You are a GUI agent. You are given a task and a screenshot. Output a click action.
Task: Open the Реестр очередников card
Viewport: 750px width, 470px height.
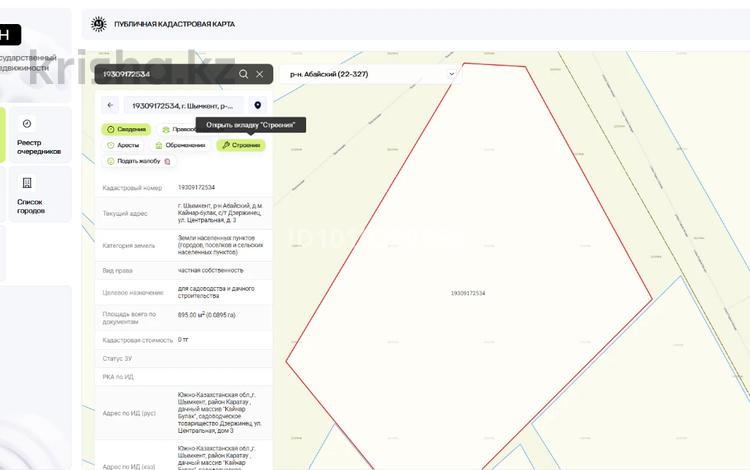(x=40, y=135)
